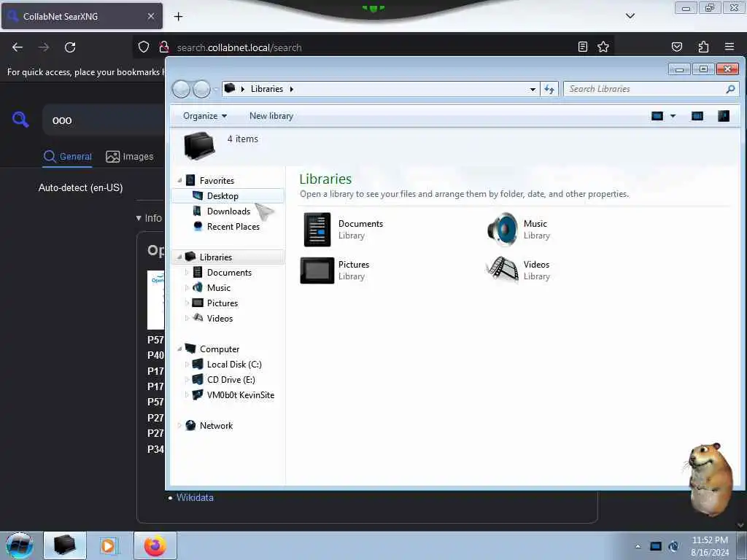
Task: Click New library in toolbar
Action: tap(271, 116)
